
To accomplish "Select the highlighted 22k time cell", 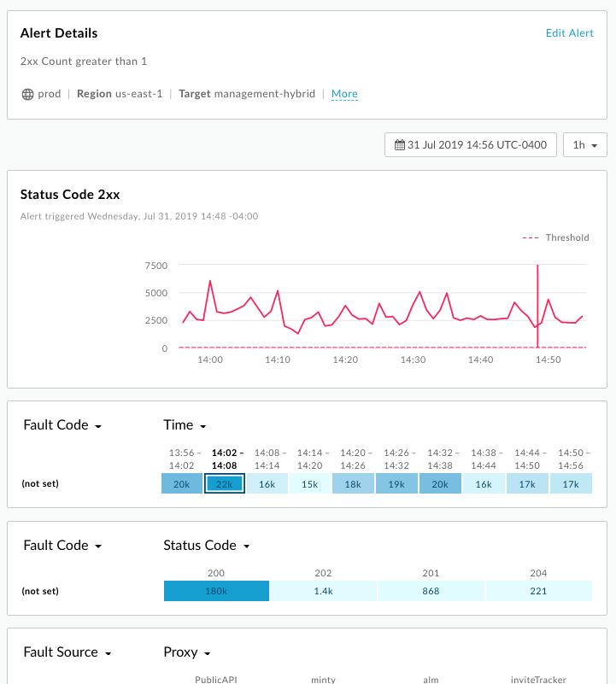I will pos(225,483).
